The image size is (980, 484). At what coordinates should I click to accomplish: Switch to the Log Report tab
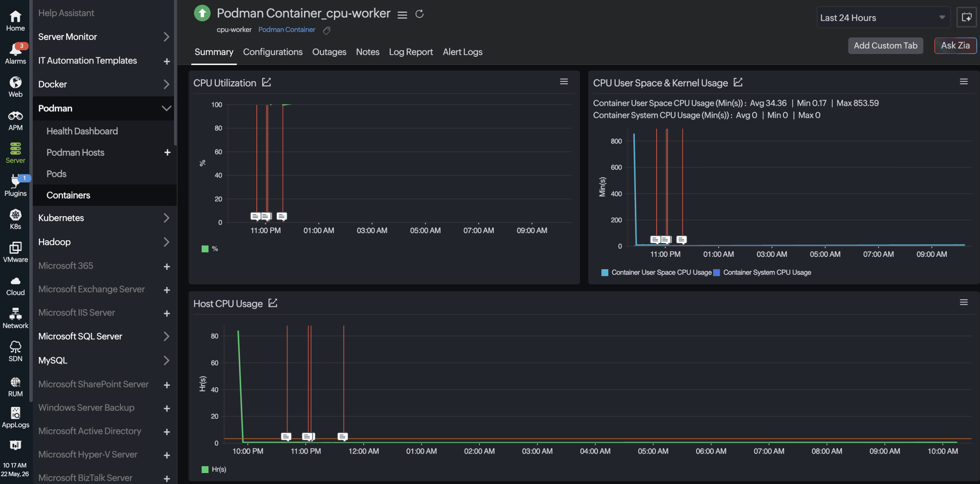[x=411, y=52]
